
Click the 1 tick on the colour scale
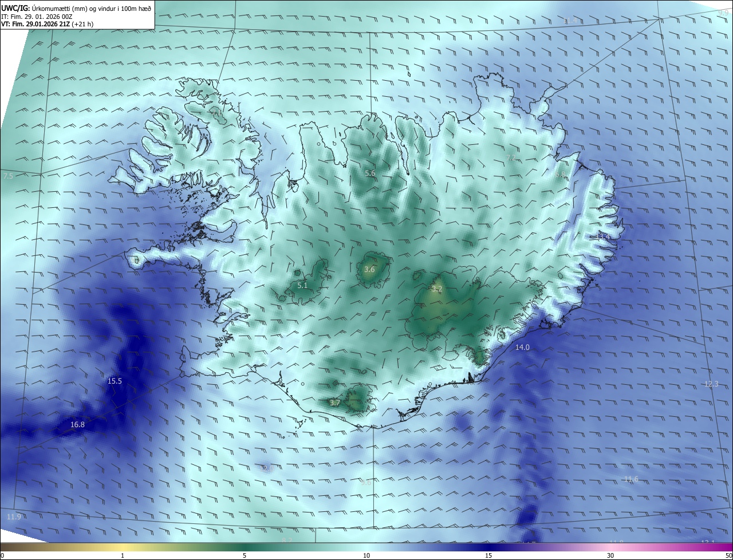pos(123,555)
